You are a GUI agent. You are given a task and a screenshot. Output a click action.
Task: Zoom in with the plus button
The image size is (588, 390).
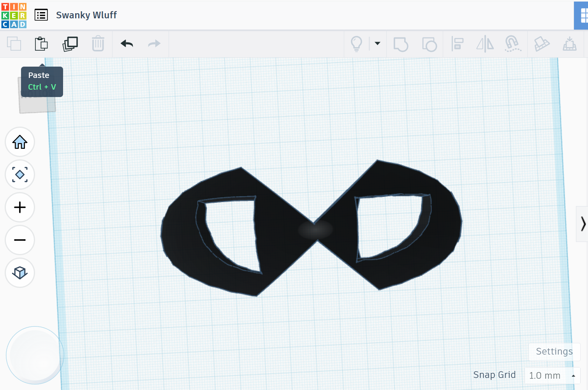[20, 207]
